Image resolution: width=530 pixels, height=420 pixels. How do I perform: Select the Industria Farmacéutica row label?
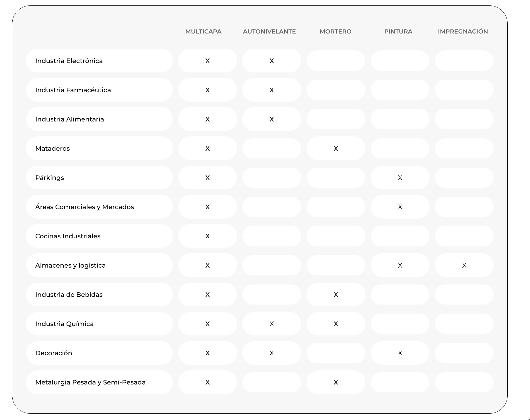pyautogui.click(x=73, y=90)
